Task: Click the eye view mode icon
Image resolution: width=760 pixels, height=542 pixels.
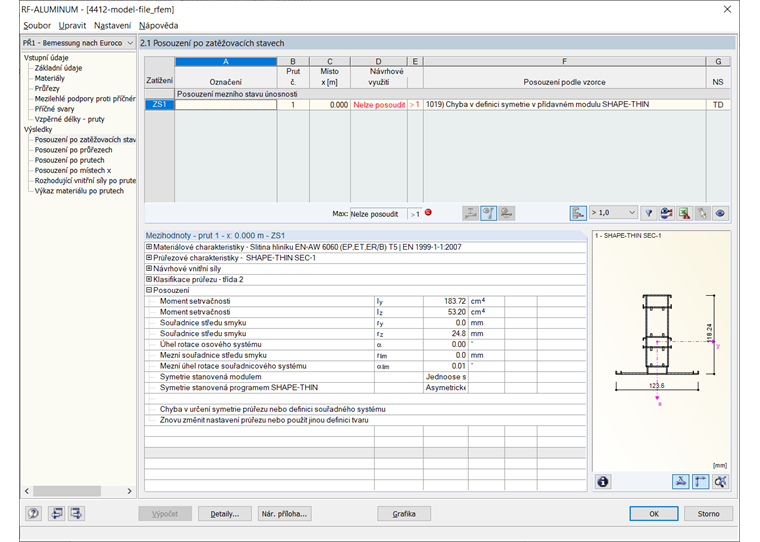Action: 719,213
